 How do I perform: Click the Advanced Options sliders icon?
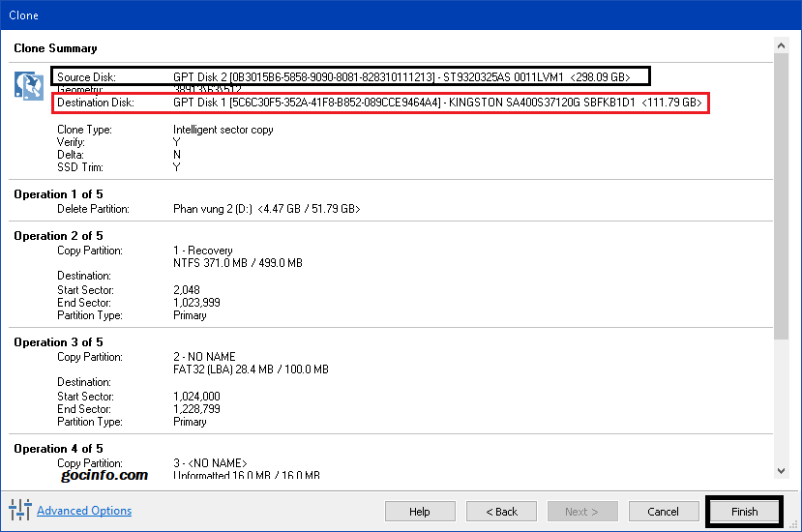(19, 510)
